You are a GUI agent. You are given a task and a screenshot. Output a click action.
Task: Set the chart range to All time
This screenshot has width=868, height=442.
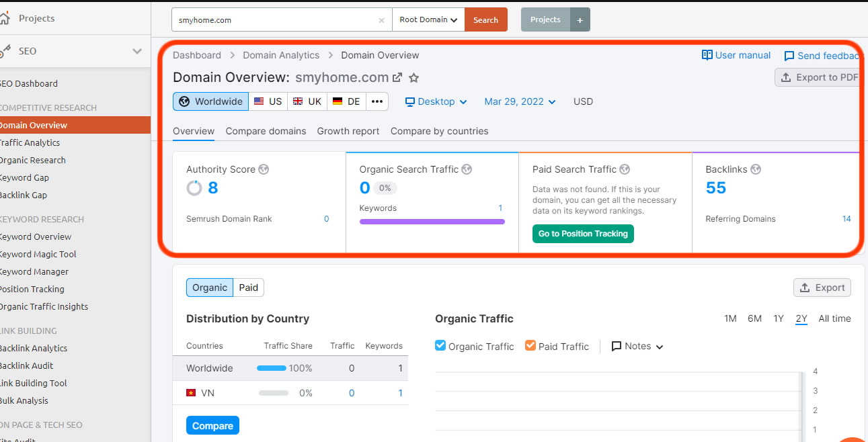(x=834, y=318)
